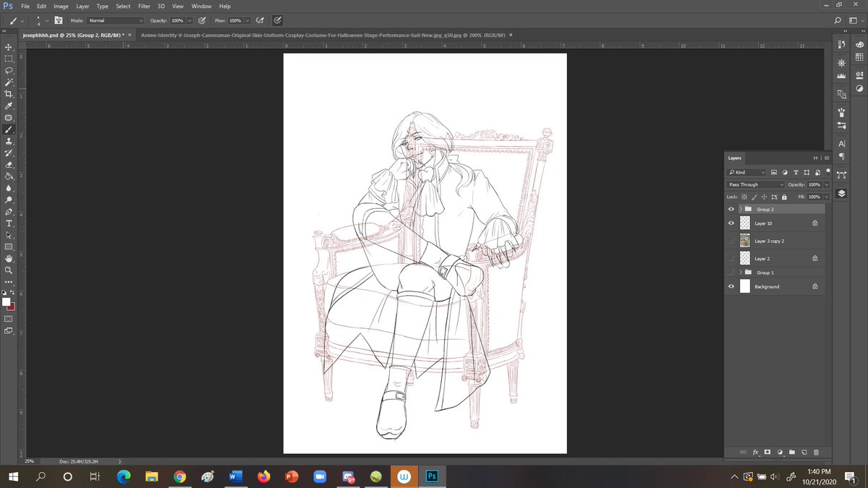This screenshot has width=868, height=488.
Task: Select the Blur tool
Action: [9, 188]
